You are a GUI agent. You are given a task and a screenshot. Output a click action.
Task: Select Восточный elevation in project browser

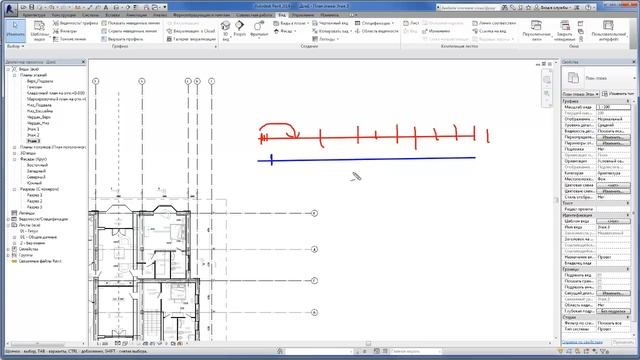tap(37, 165)
